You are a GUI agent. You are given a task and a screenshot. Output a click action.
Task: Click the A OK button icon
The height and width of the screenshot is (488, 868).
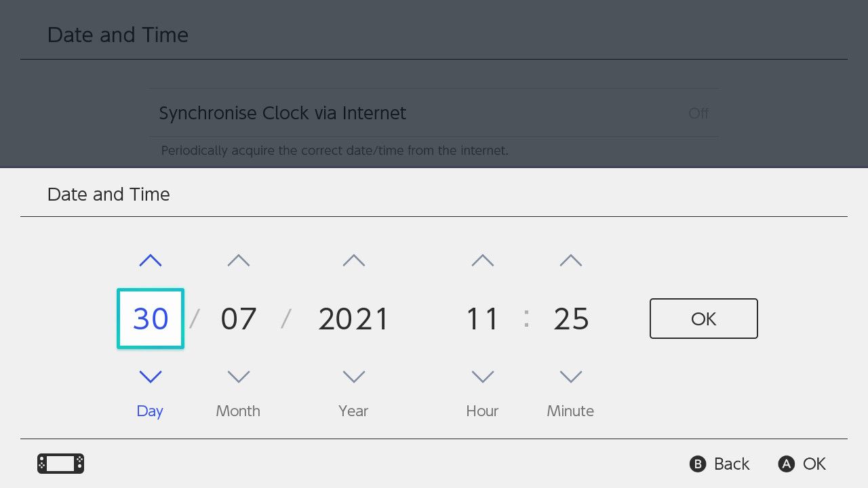point(786,464)
